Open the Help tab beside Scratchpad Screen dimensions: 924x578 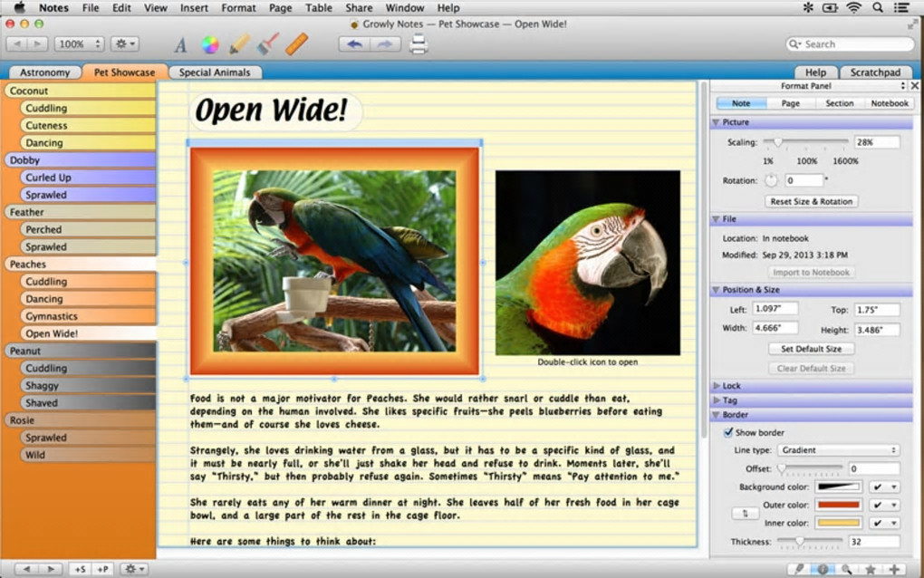(x=815, y=72)
